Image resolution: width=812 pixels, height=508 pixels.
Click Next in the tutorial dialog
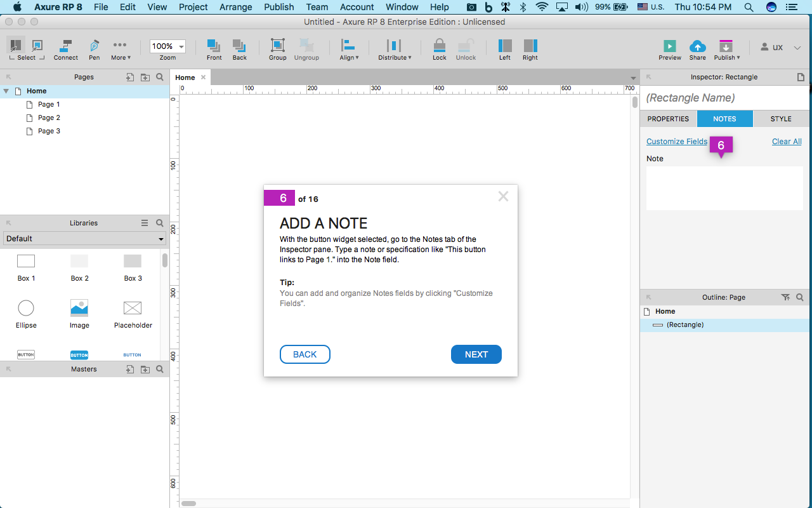[x=476, y=354]
